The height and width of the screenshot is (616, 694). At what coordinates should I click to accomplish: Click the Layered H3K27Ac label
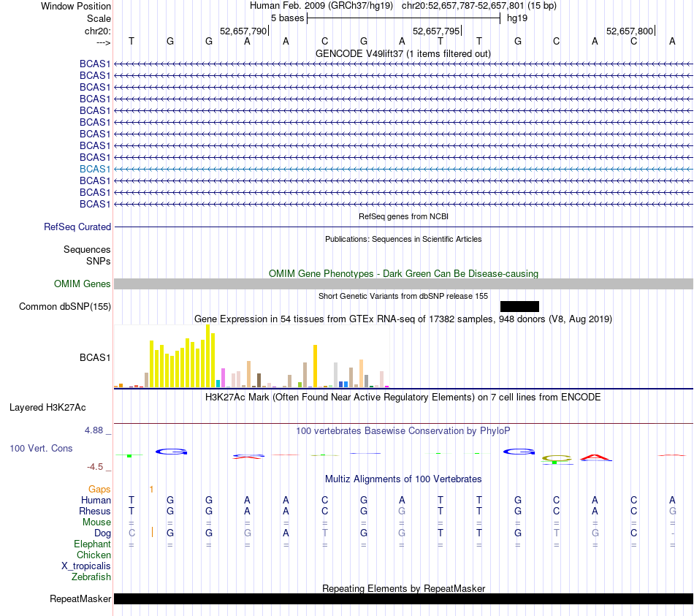pyautogui.click(x=47, y=408)
